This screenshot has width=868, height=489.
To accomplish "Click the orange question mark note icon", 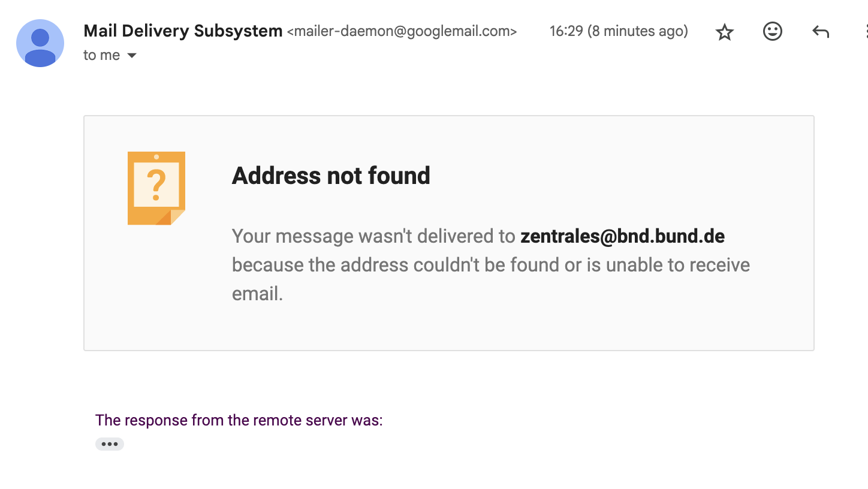I will point(156,188).
